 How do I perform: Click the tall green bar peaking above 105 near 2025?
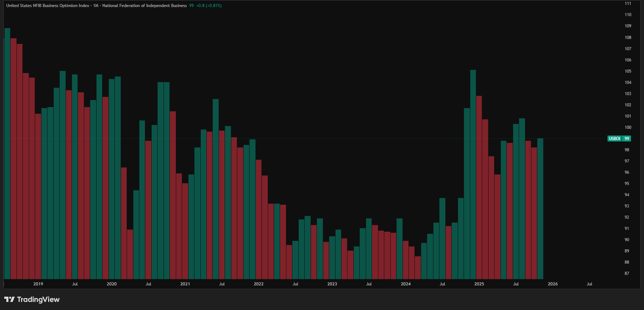(x=473, y=176)
